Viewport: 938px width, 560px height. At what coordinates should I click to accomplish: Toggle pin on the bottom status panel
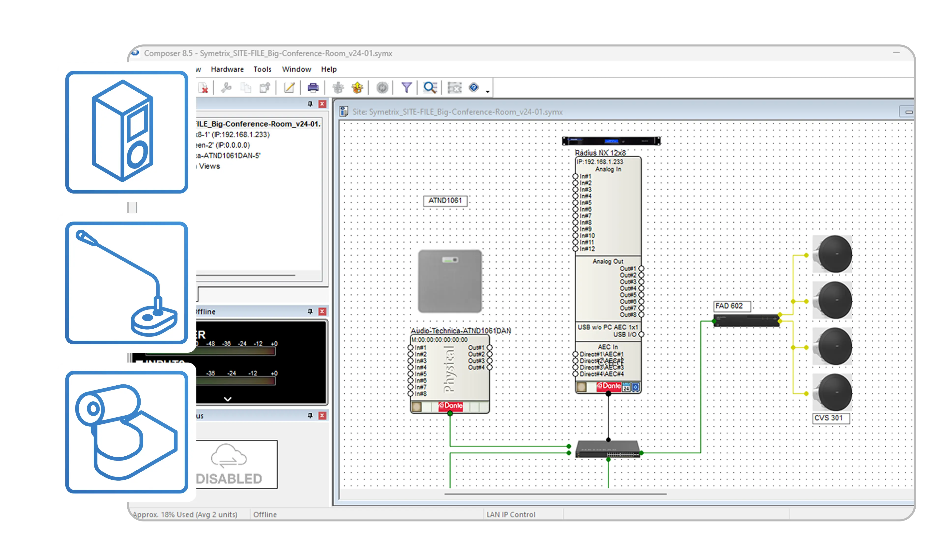pos(310,416)
